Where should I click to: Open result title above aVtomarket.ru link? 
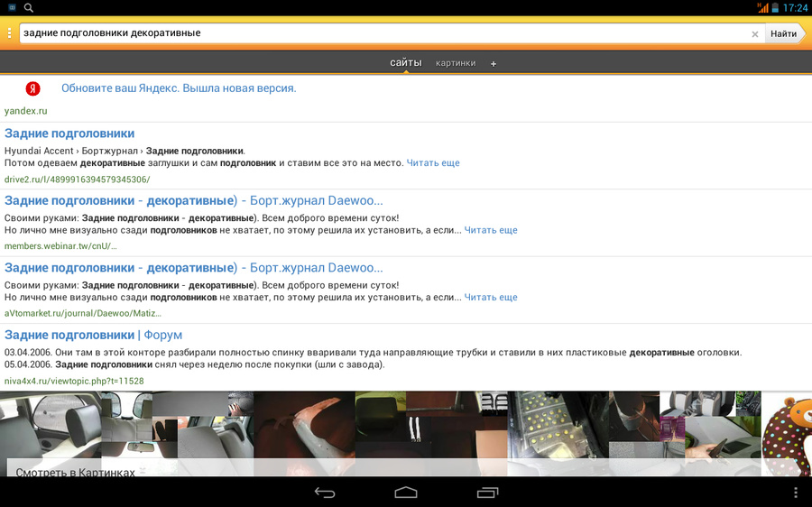[x=194, y=268]
